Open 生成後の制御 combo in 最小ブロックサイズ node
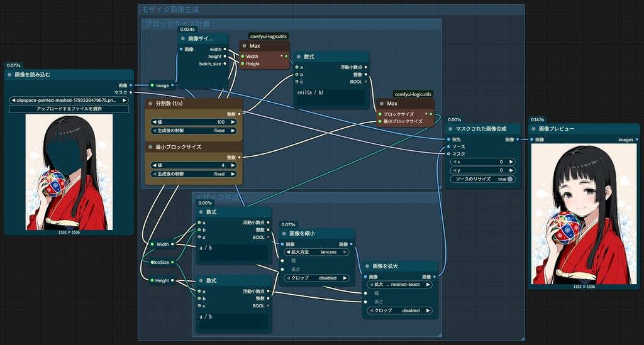 pos(194,174)
